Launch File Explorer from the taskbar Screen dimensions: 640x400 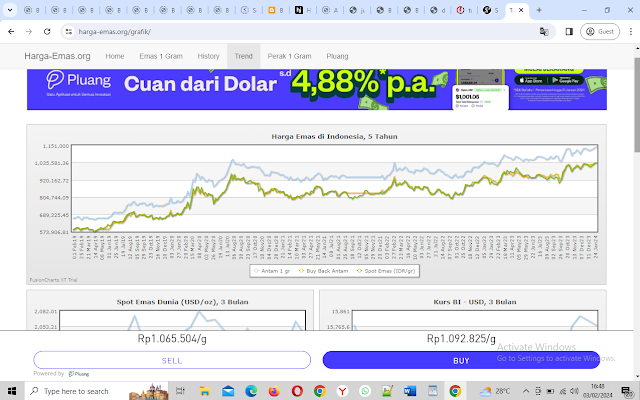coord(204,391)
